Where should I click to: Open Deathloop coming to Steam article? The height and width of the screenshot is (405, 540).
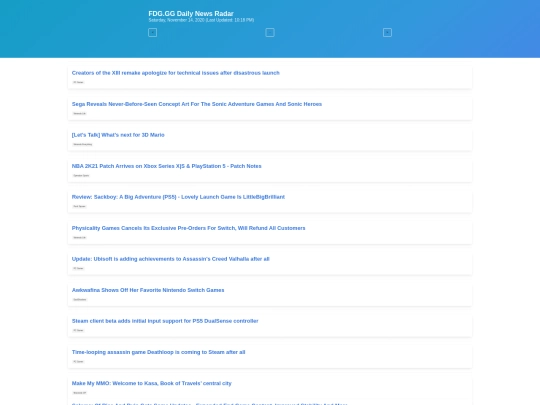click(x=158, y=352)
